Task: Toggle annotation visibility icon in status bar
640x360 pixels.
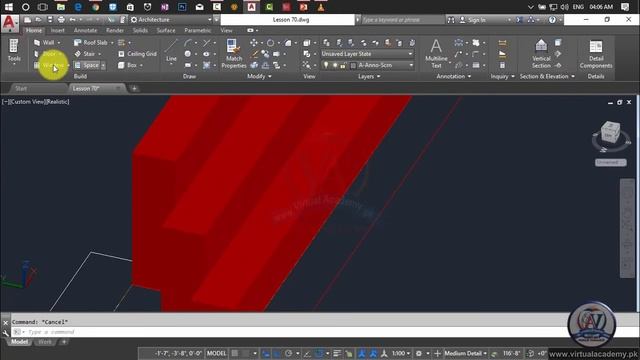Action: [362, 353]
